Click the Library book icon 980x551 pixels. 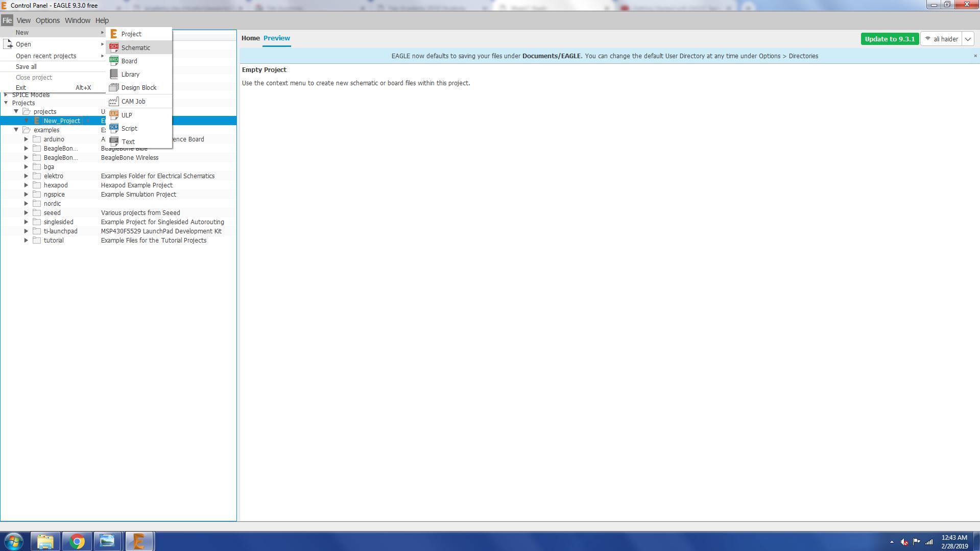point(114,74)
